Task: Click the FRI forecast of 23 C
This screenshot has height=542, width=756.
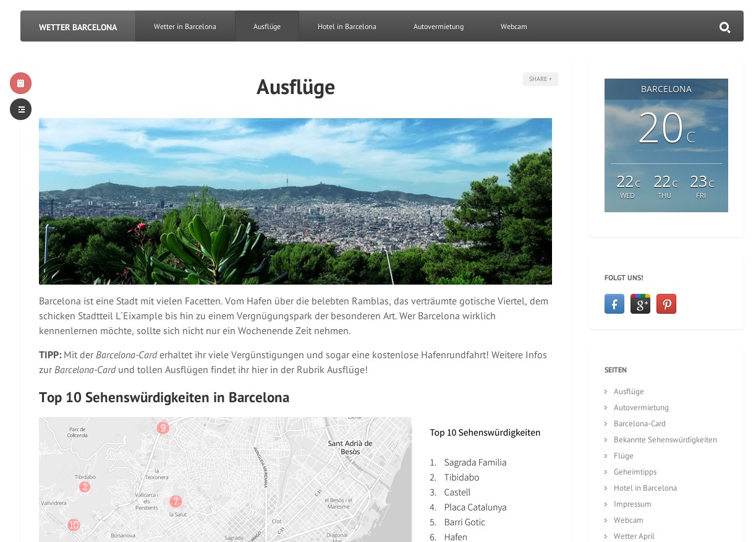Action: pyautogui.click(x=702, y=186)
